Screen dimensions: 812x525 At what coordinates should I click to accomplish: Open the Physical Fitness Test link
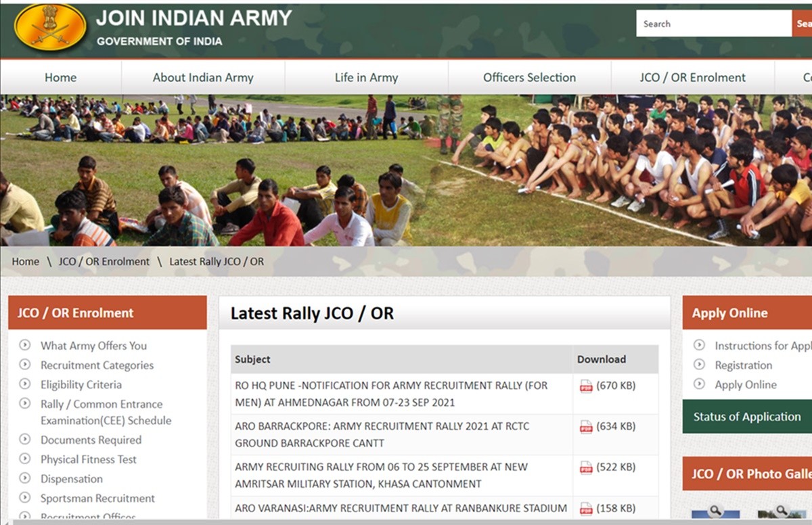pyautogui.click(x=88, y=459)
